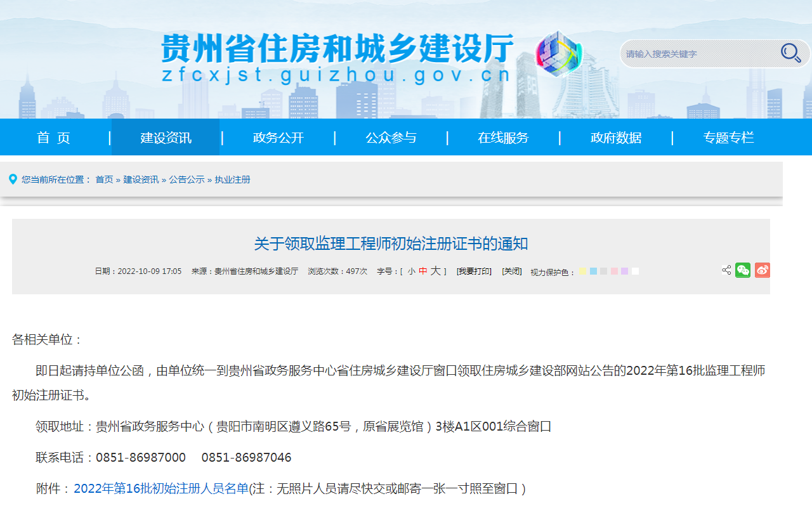
Task: Open 公告公示 in breadcrumb
Action: pos(187,179)
